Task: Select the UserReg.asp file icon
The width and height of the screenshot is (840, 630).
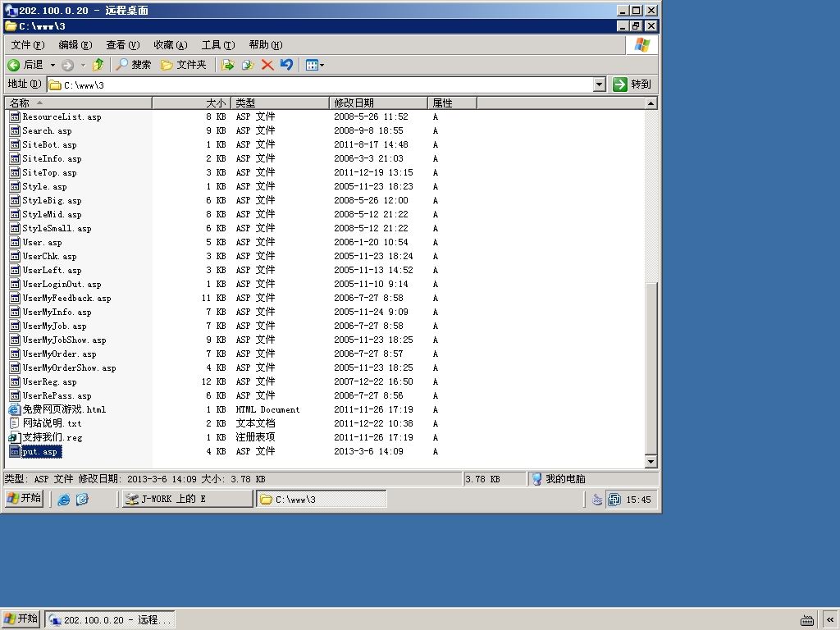Action: pos(15,382)
